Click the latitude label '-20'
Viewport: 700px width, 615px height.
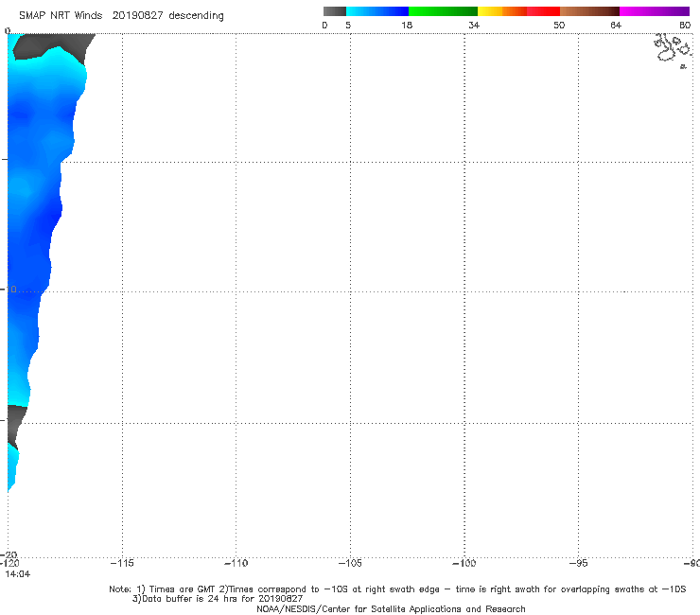pyautogui.click(x=9, y=554)
